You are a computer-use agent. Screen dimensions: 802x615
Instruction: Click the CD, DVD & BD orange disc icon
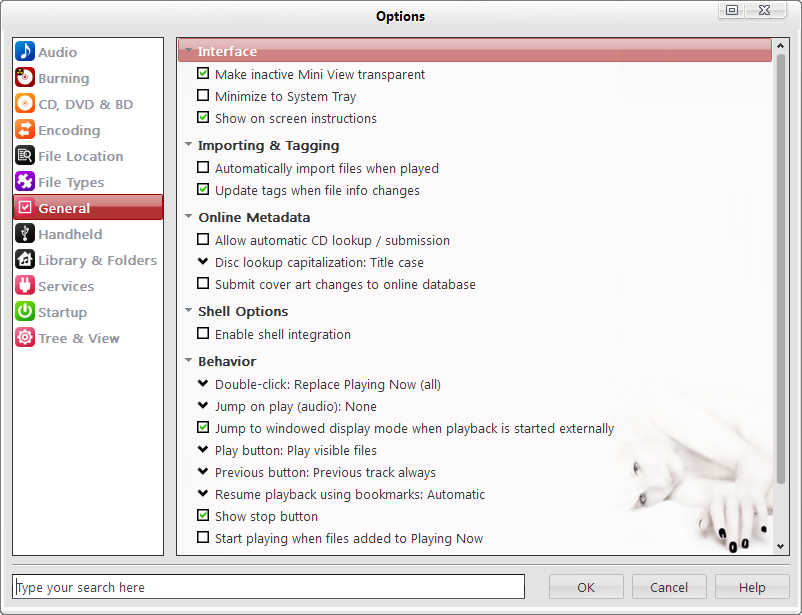tap(25, 103)
